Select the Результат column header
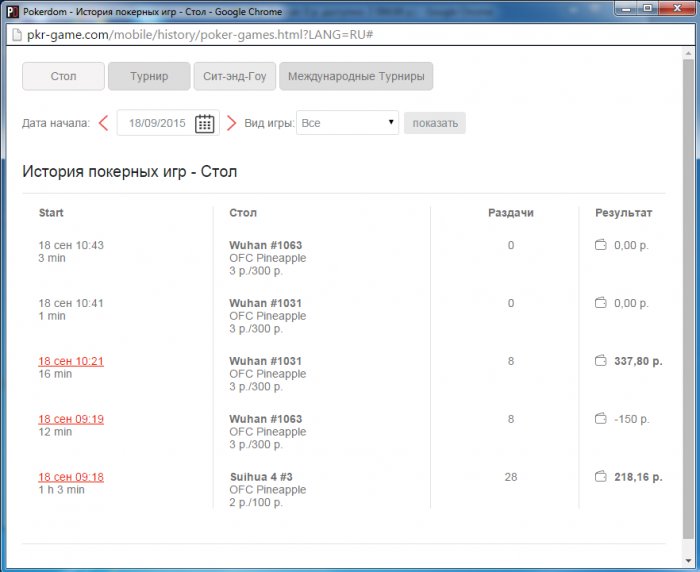Image resolution: width=700 pixels, height=572 pixels. [624, 213]
